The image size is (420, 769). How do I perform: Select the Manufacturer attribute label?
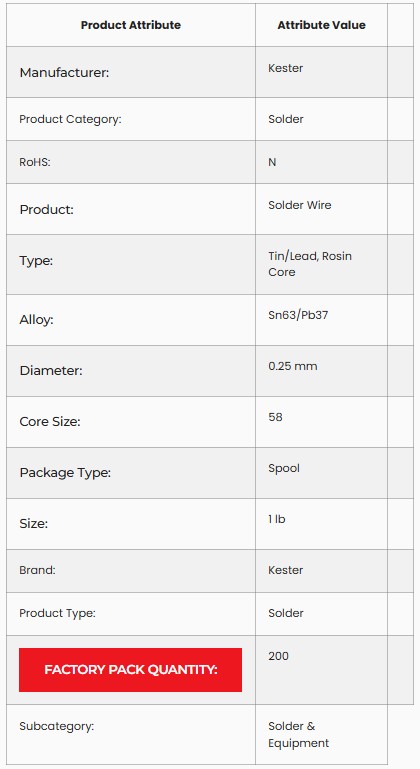64,73
